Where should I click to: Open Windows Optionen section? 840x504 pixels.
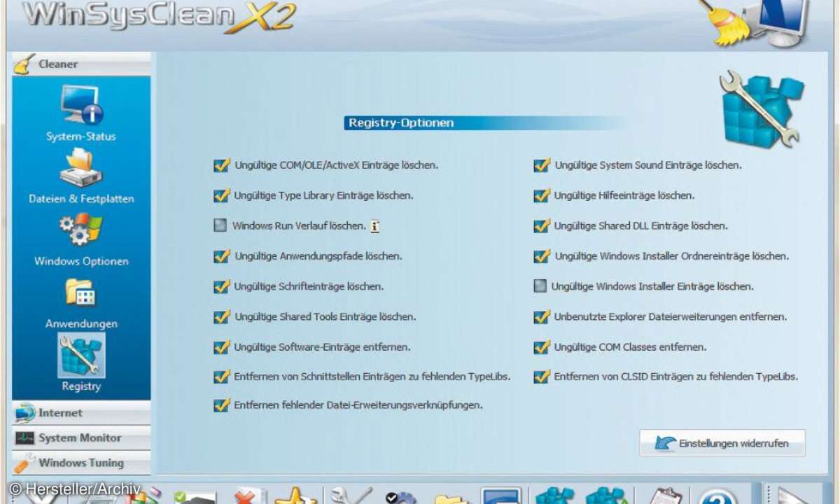point(81,239)
